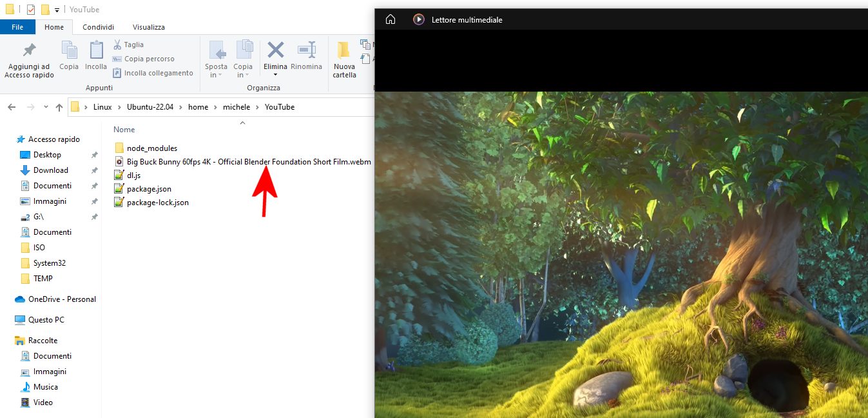Click Ubuntu-22.04 in the address bar
Viewport: 868px width, 418px height.
(150, 107)
